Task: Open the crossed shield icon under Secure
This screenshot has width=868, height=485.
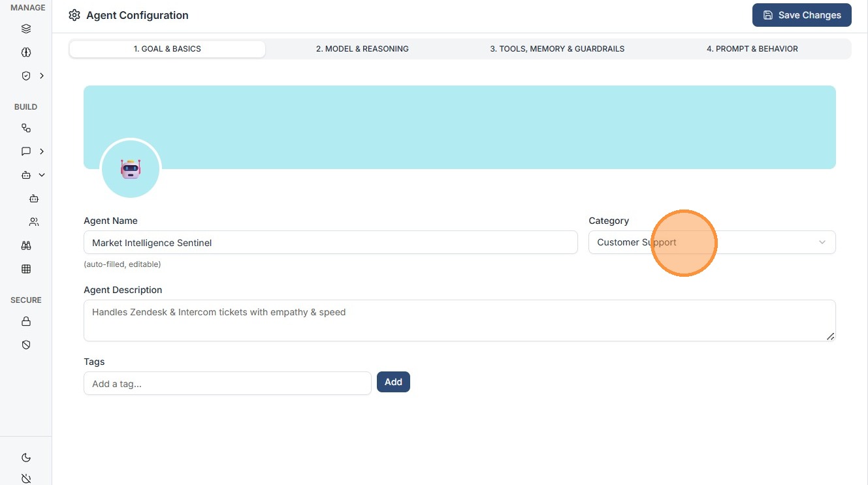Action: coord(26,345)
